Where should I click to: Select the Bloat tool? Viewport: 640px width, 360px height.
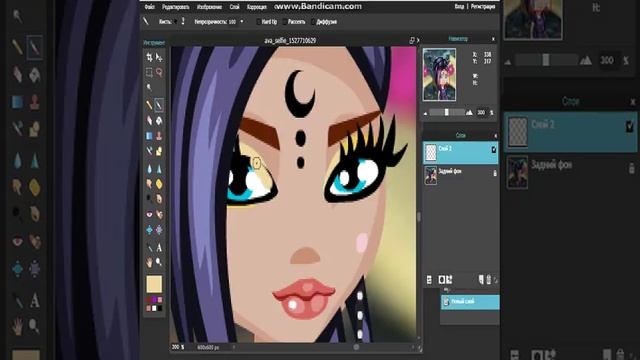coord(149,230)
